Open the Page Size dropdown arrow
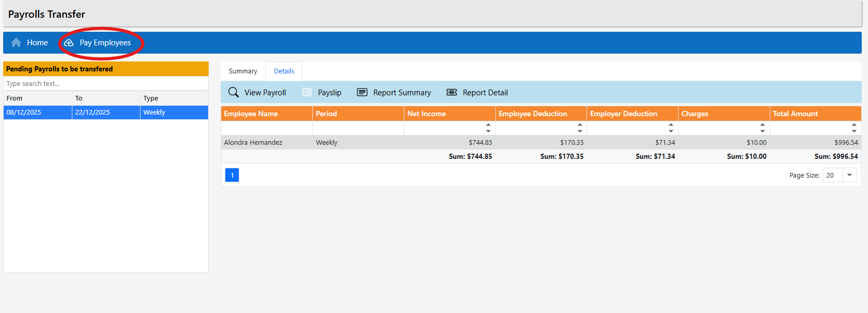This screenshot has height=313, width=868. (850, 175)
